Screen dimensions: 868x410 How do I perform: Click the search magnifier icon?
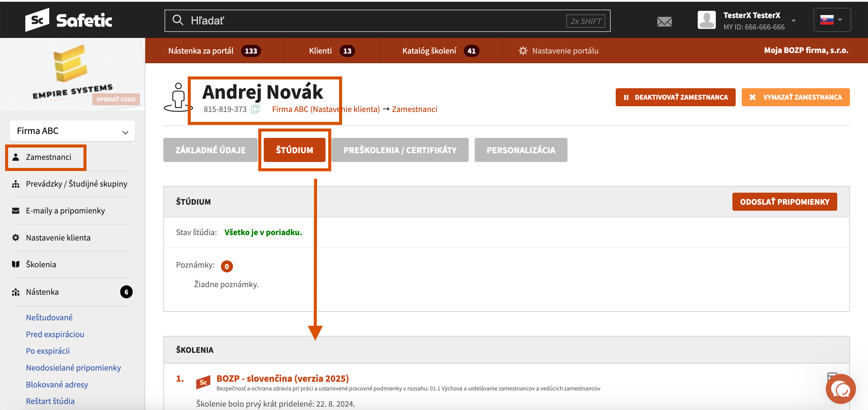[178, 20]
